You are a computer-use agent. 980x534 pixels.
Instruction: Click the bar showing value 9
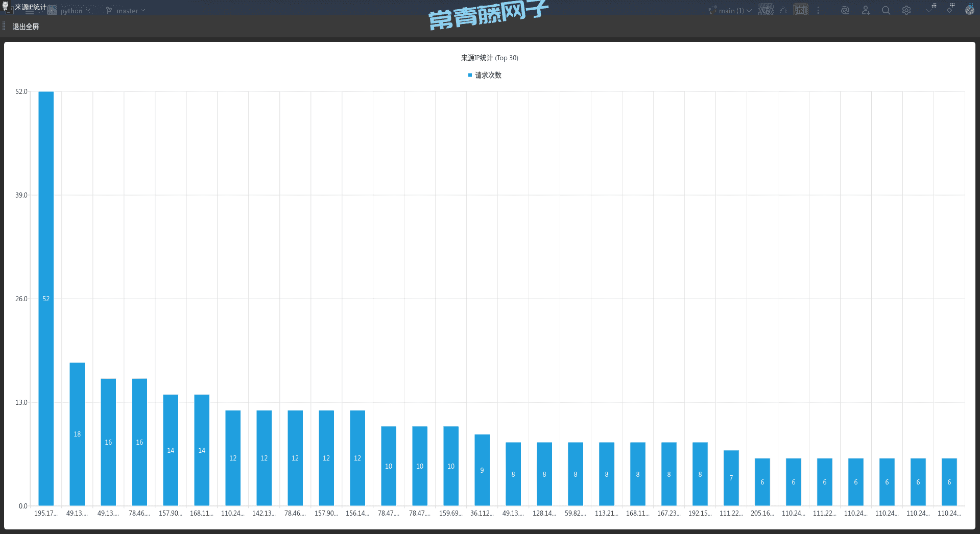click(482, 470)
